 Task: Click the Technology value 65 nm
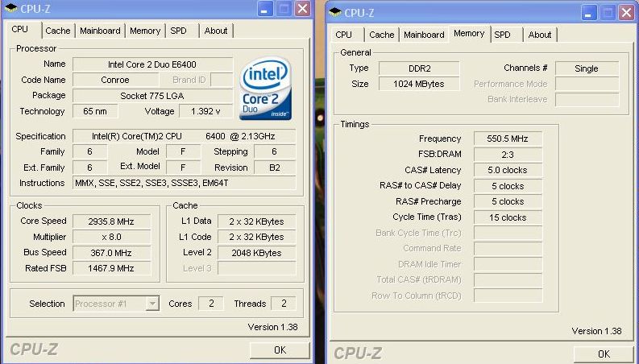[95, 112]
